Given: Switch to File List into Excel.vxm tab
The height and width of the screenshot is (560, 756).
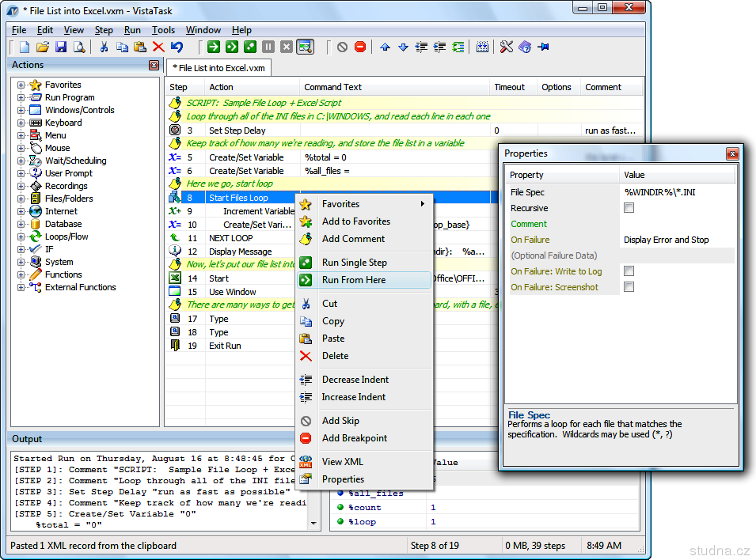Looking at the screenshot, I should (218, 68).
